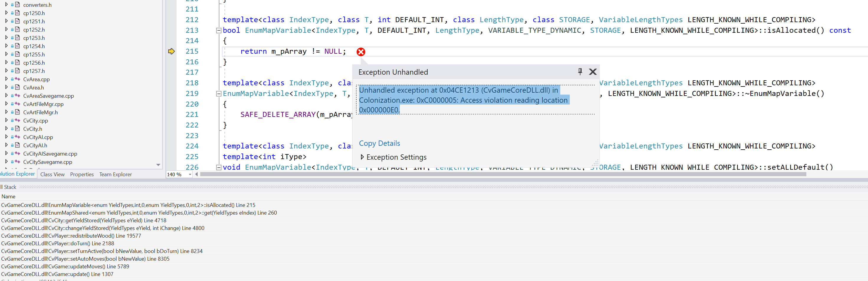Select CvAreaSavegame.cpp file
The image size is (868, 281).
(48, 96)
